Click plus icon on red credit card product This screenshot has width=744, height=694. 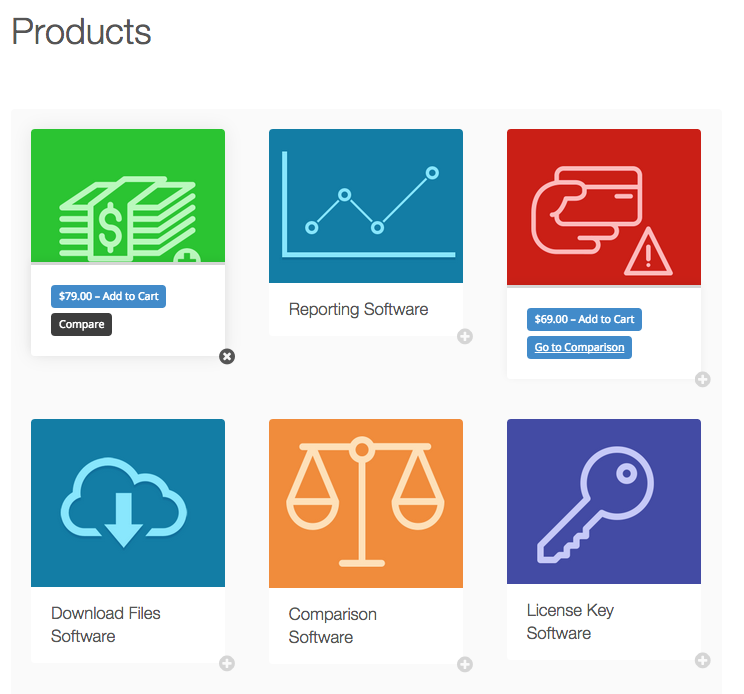(x=703, y=379)
